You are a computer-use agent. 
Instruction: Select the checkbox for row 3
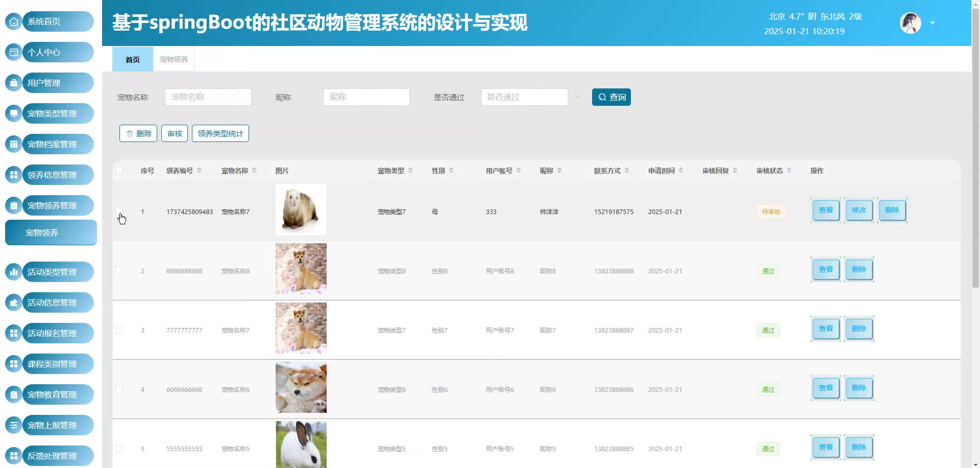[x=119, y=330]
